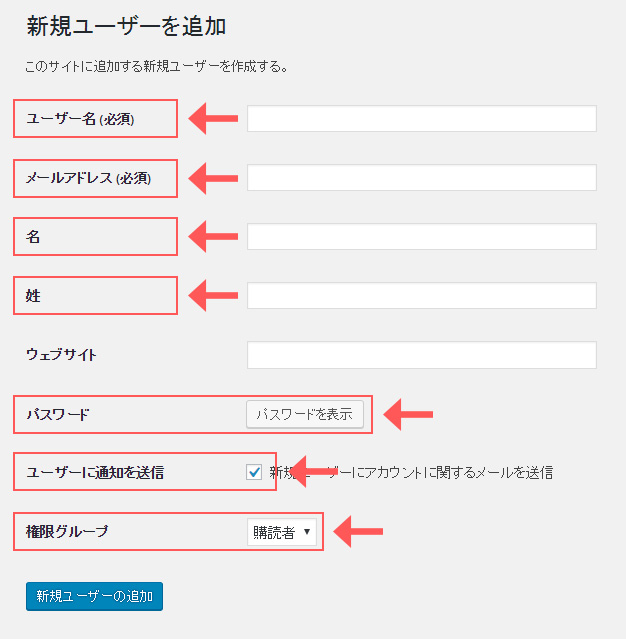The width and height of the screenshot is (626, 639).
Task: Click the 新規ユーザーを追加 page heading
Action: (x=126, y=27)
